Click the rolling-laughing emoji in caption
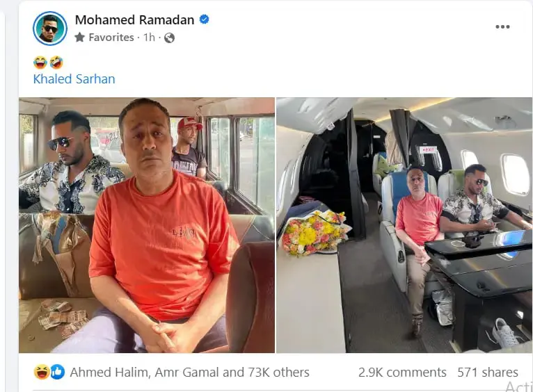This screenshot has height=392, width=533. [x=56, y=63]
